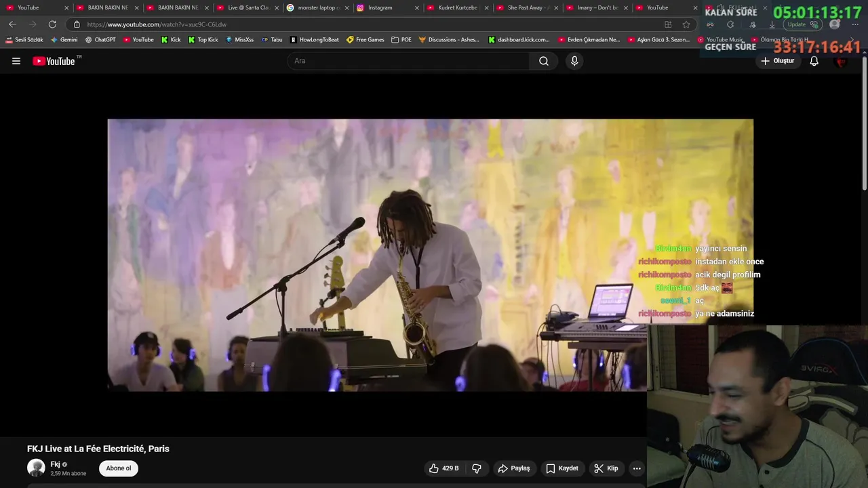Viewport: 868px width, 488px height.
Task: Click the YouTube Ara search field
Action: coord(408,61)
